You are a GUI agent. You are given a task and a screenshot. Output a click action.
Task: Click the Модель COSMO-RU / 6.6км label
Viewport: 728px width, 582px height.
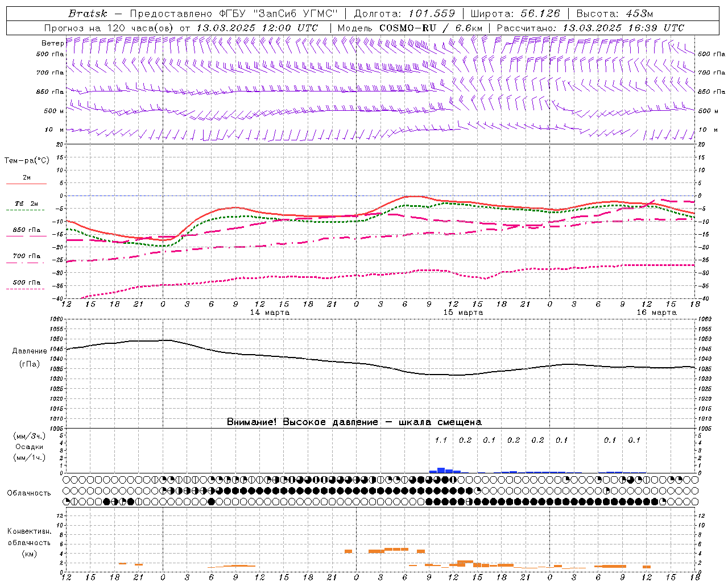[x=410, y=28]
